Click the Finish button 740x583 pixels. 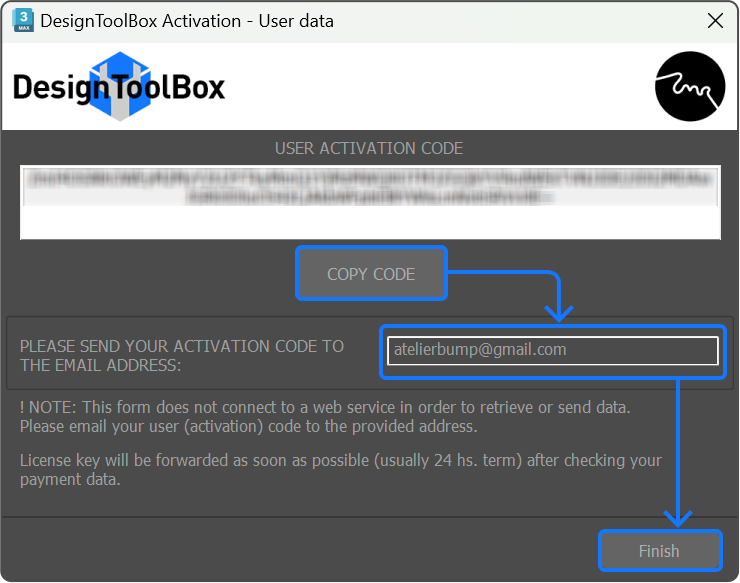point(660,550)
